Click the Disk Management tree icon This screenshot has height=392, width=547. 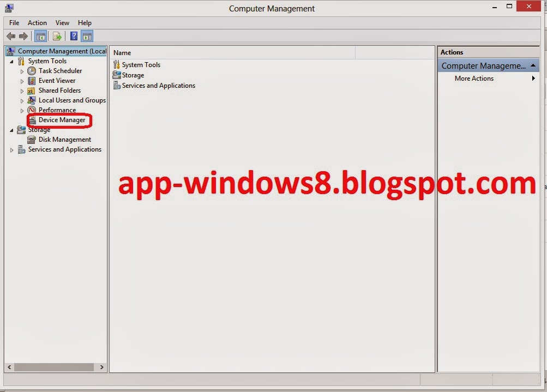click(x=32, y=140)
